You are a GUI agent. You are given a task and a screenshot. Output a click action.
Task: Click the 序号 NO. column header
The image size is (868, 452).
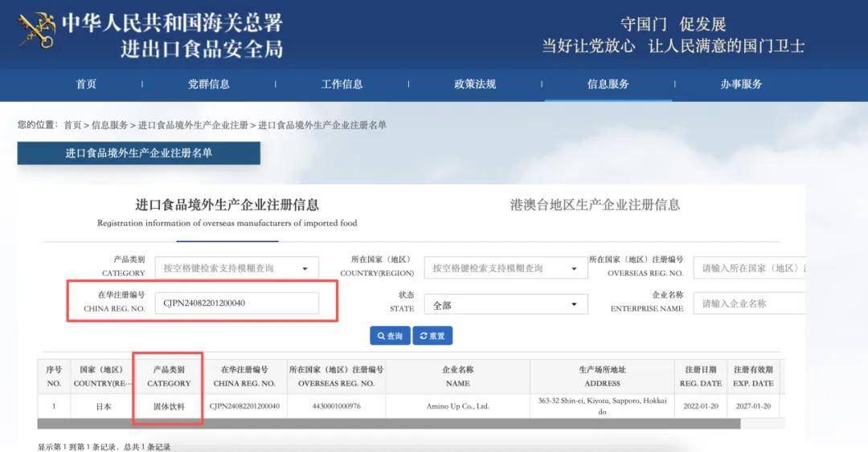click(x=54, y=377)
